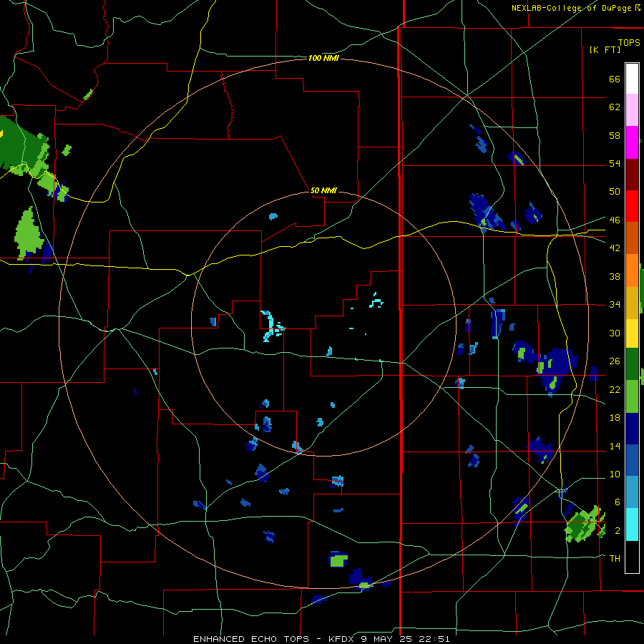Image resolution: width=644 pixels, height=644 pixels.
Task: Select the dark orange legend swatch
Action: pyautogui.click(x=632, y=238)
